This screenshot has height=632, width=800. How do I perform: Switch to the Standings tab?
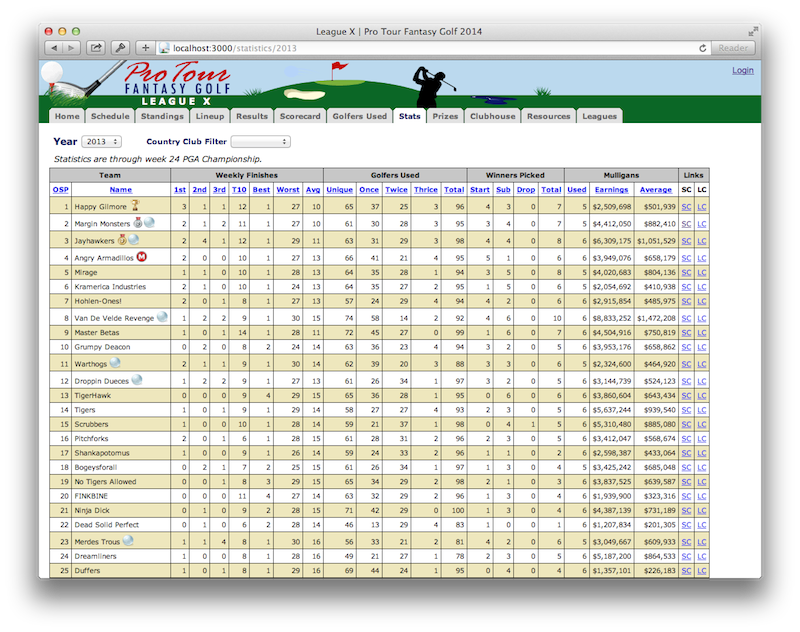163,116
